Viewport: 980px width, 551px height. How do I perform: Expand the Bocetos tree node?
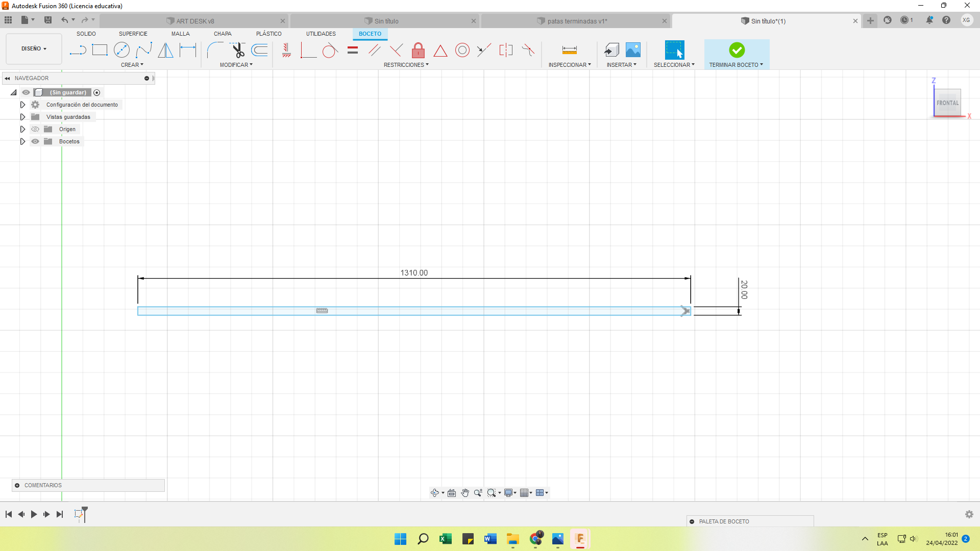22,141
